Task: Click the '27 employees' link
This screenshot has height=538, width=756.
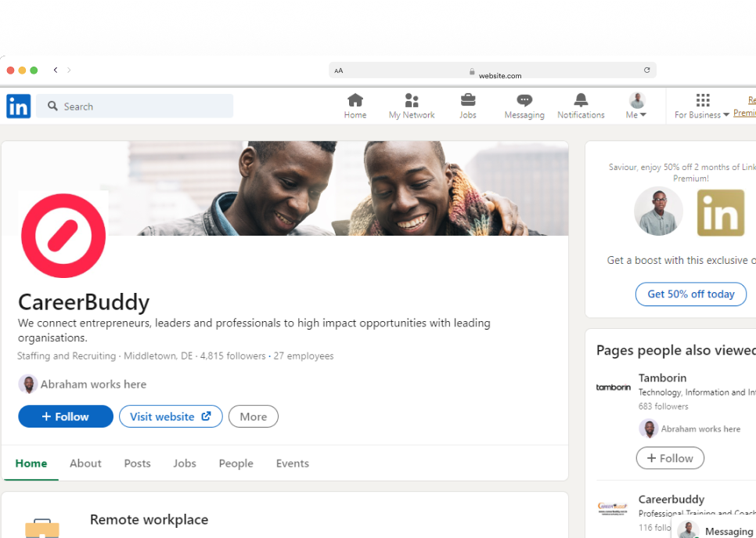Action: [304, 356]
